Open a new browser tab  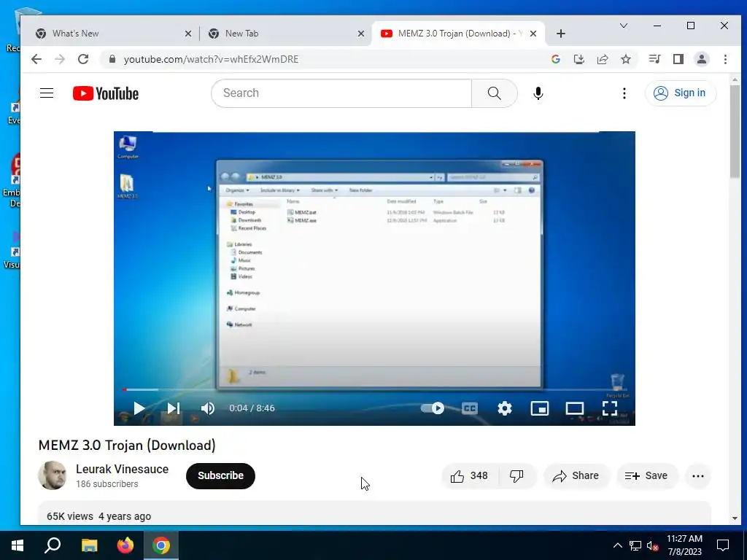(561, 34)
